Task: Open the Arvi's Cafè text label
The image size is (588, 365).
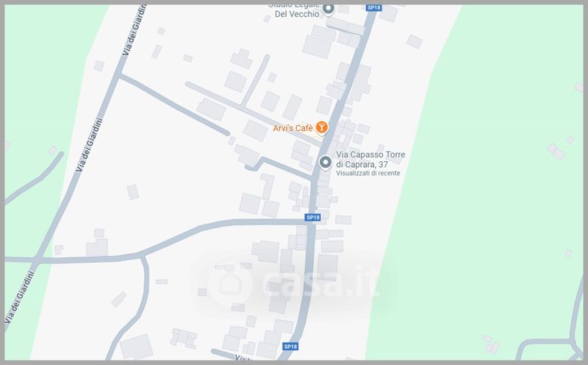Action: 293,128
